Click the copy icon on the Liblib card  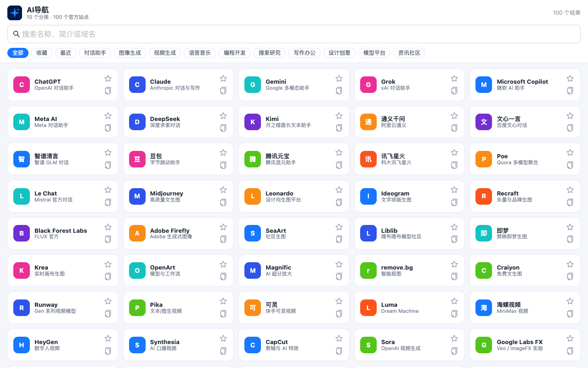(x=454, y=239)
